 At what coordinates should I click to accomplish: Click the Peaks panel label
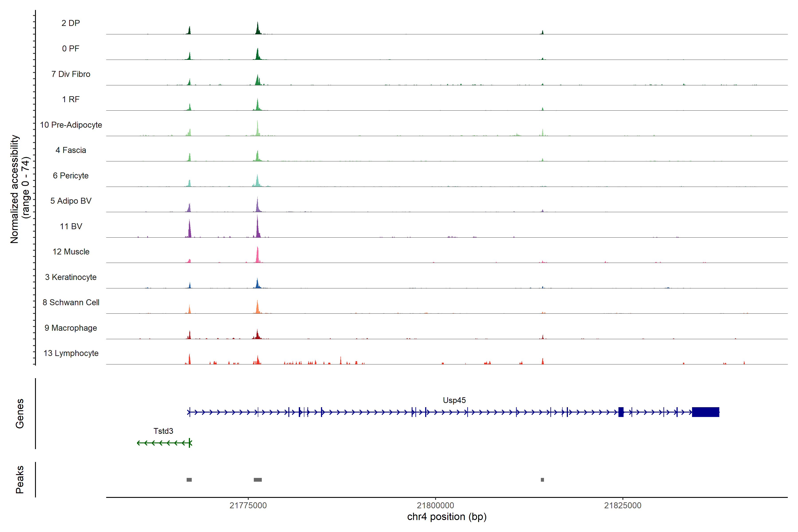click(20, 479)
